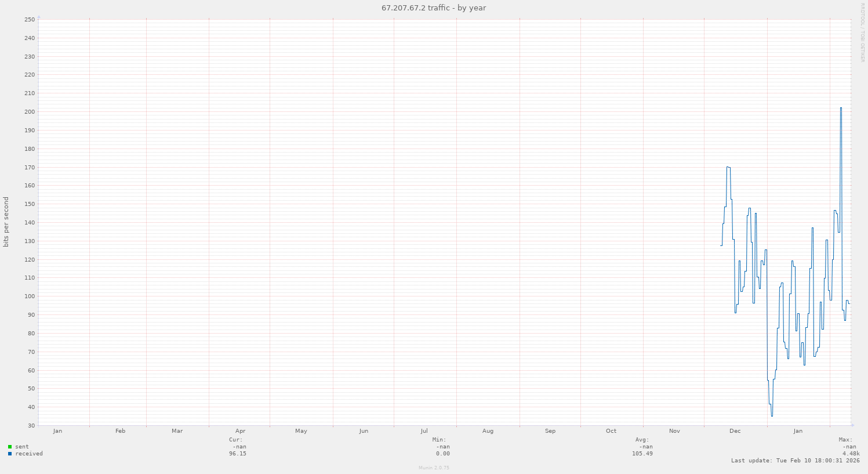Image resolution: width=868 pixels, height=474 pixels.
Task: Click the received average value 105.49
Action: coord(642,454)
